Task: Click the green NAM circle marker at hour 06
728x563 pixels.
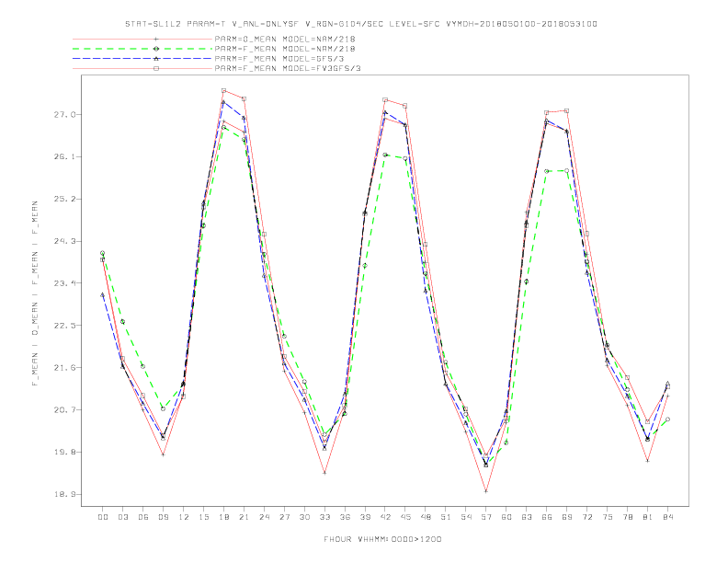Action: pos(143,366)
